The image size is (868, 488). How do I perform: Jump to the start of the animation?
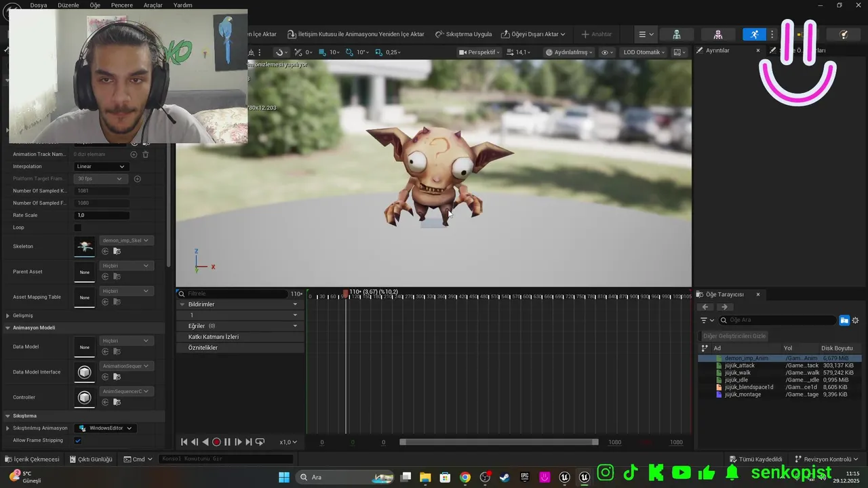[184, 442]
